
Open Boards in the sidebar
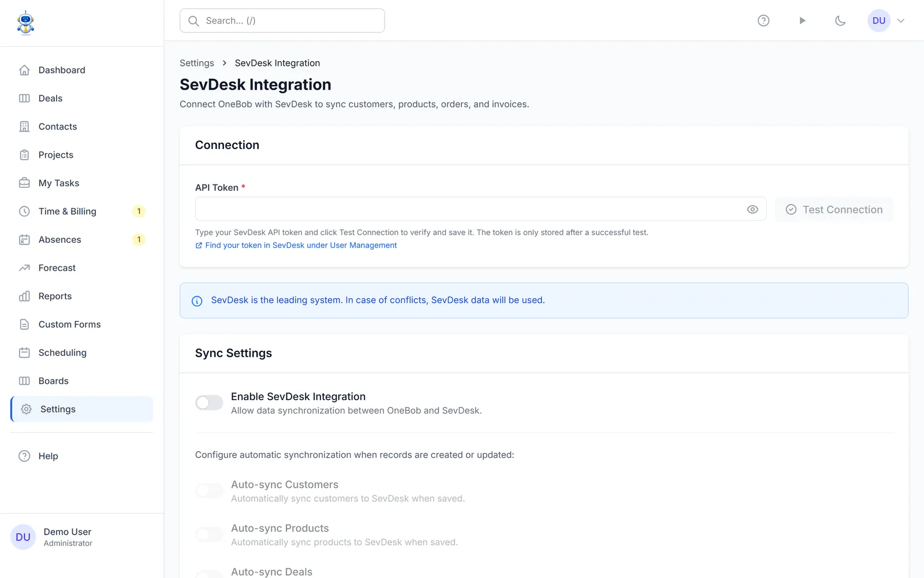pos(82,381)
